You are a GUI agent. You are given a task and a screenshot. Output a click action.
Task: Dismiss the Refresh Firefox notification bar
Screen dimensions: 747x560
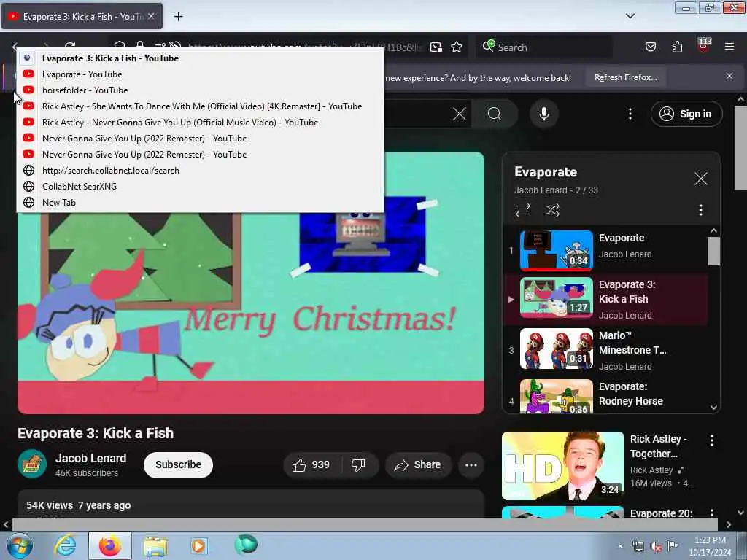[729, 76]
